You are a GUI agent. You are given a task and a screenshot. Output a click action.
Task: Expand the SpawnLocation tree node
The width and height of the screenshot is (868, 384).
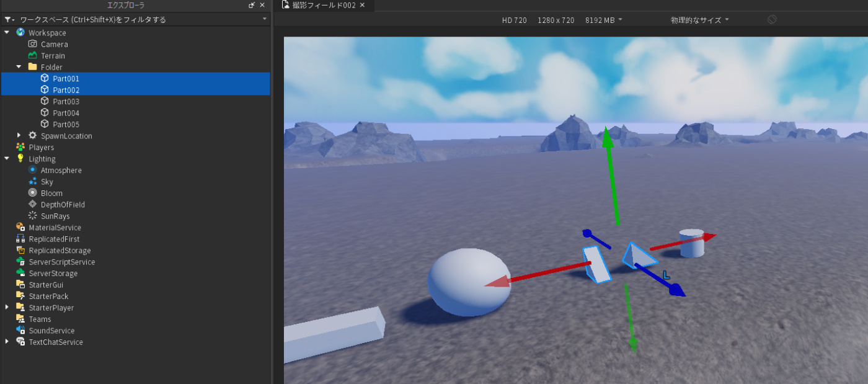point(19,135)
